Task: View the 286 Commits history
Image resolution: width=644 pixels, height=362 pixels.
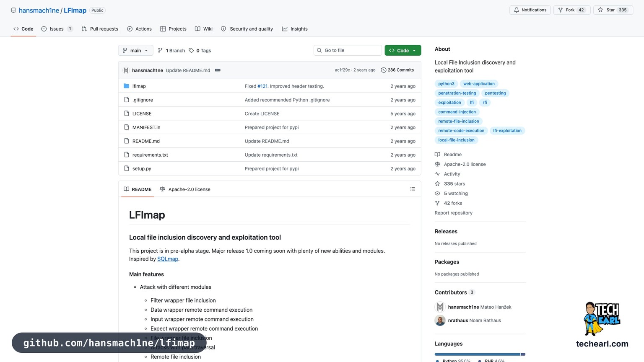Action: pyautogui.click(x=397, y=70)
